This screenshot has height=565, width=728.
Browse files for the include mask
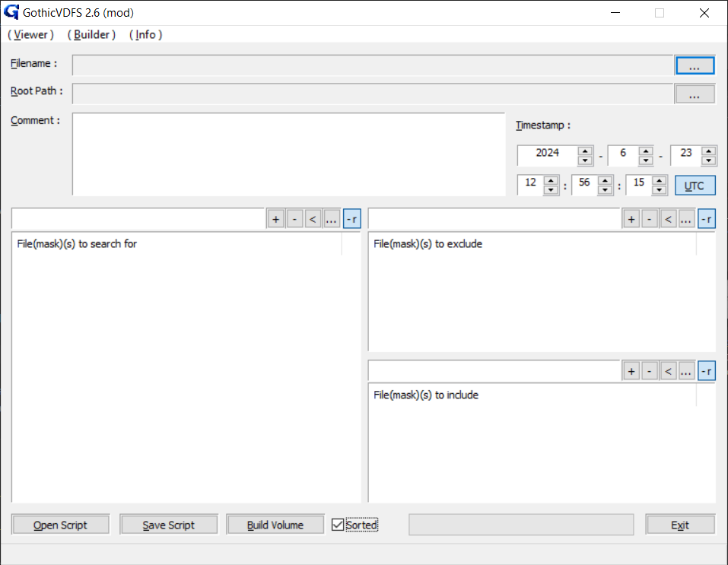(x=686, y=371)
